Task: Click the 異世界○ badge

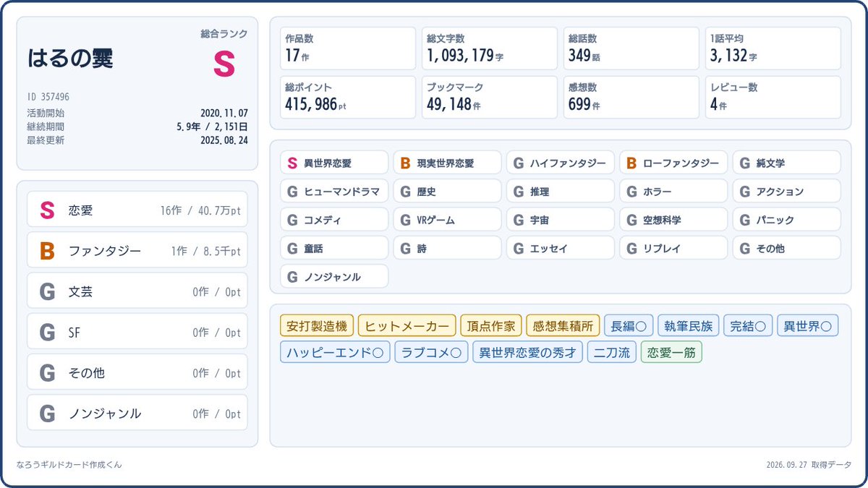Action: pyautogui.click(x=808, y=326)
